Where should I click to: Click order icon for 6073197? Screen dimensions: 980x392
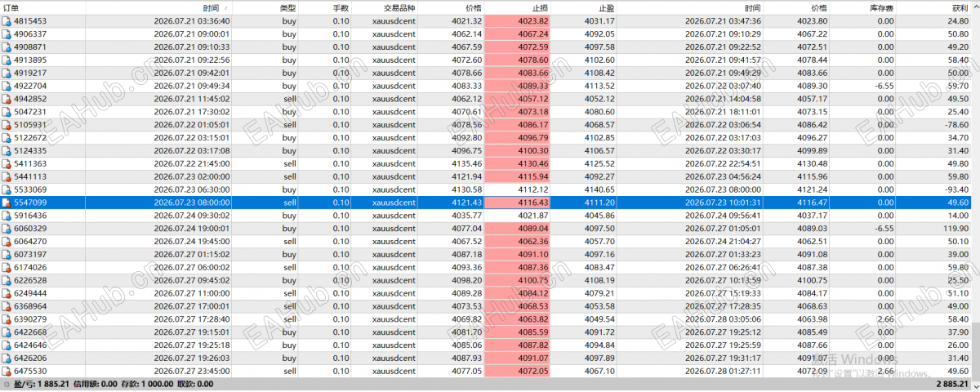(x=7, y=254)
